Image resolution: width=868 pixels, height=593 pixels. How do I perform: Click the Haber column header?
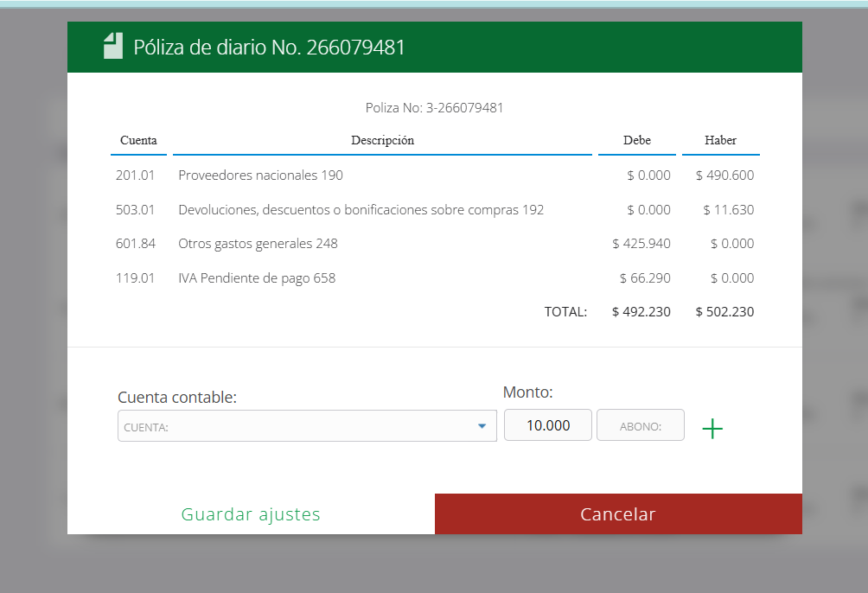pos(720,140)
